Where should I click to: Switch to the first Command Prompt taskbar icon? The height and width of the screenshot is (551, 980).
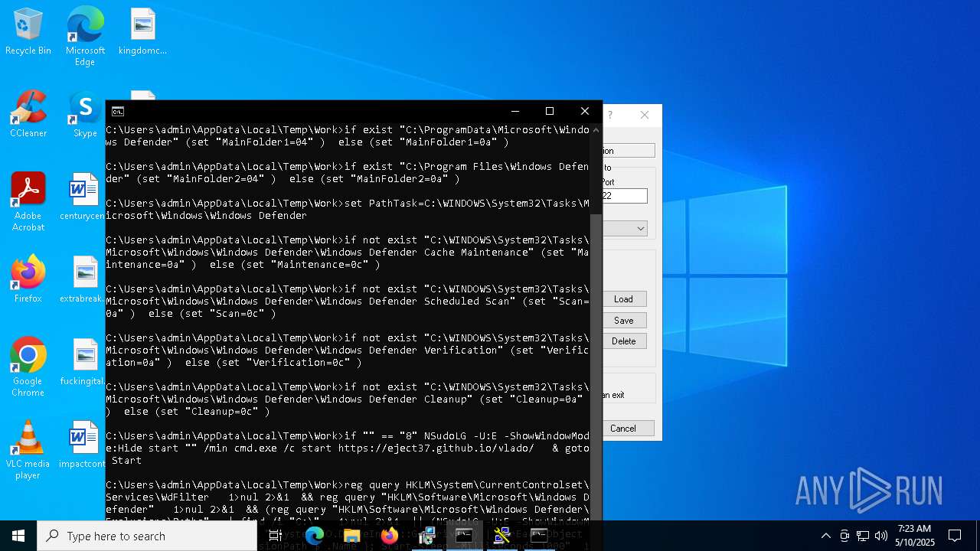[x=465, y=536]
